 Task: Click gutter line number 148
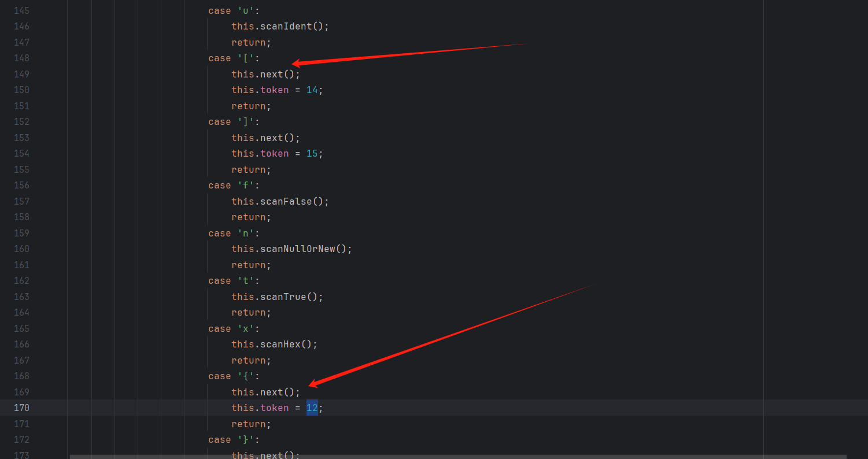point(21,58)
